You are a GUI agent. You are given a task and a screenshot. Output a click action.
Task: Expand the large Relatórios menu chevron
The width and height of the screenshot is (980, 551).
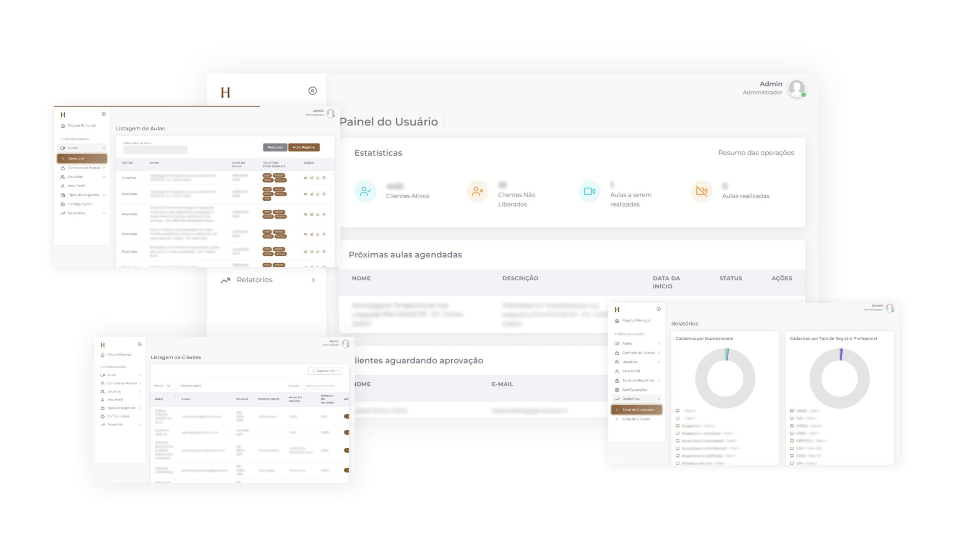pos(313,280)
